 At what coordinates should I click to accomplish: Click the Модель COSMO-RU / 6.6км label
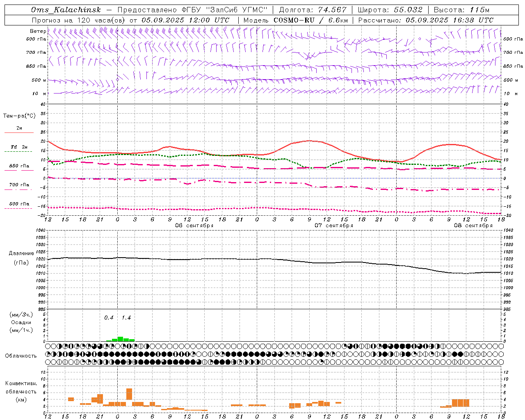pos(296,20)
